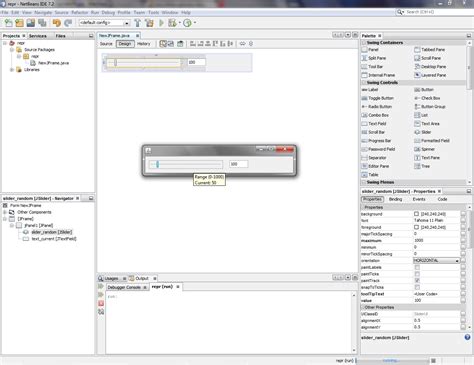Screen dimensions: 474x365
Task: Expand Other Components in Navigator
Action: pyautogui.click(x=5, y=212)
